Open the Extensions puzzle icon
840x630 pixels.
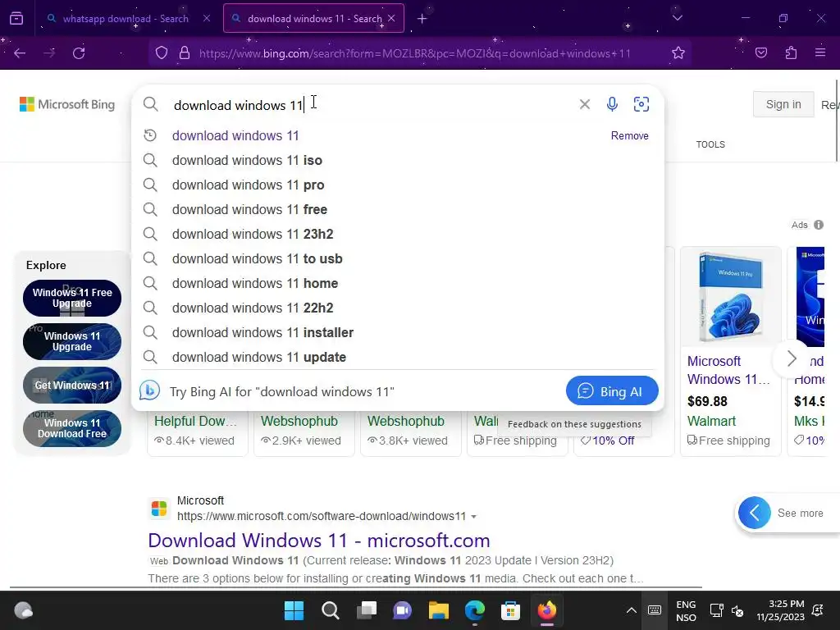[x=791, y=53]
